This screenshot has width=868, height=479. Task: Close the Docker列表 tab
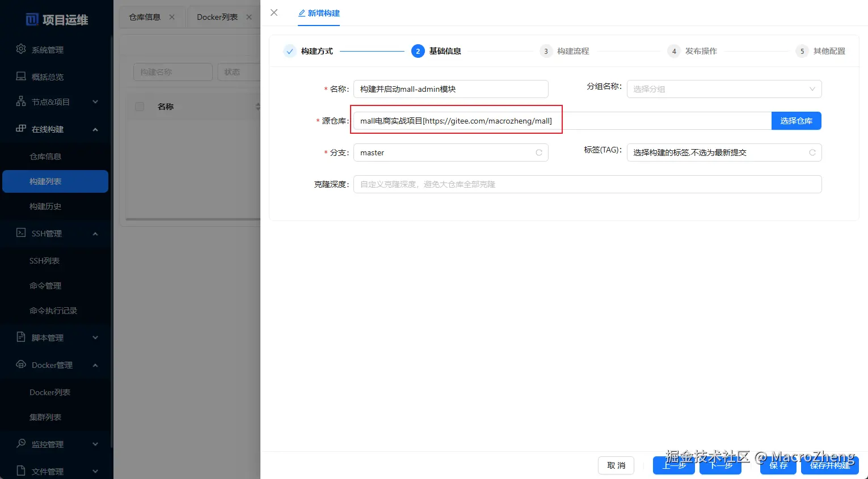(248, 17)
